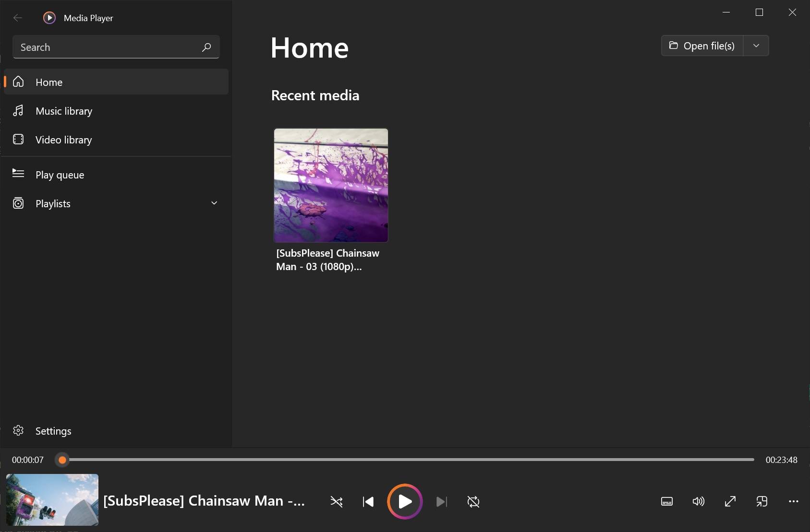
Task: Open the Chainsaw Man episode 03 thumbnail
Action: (x=330, y=185)
